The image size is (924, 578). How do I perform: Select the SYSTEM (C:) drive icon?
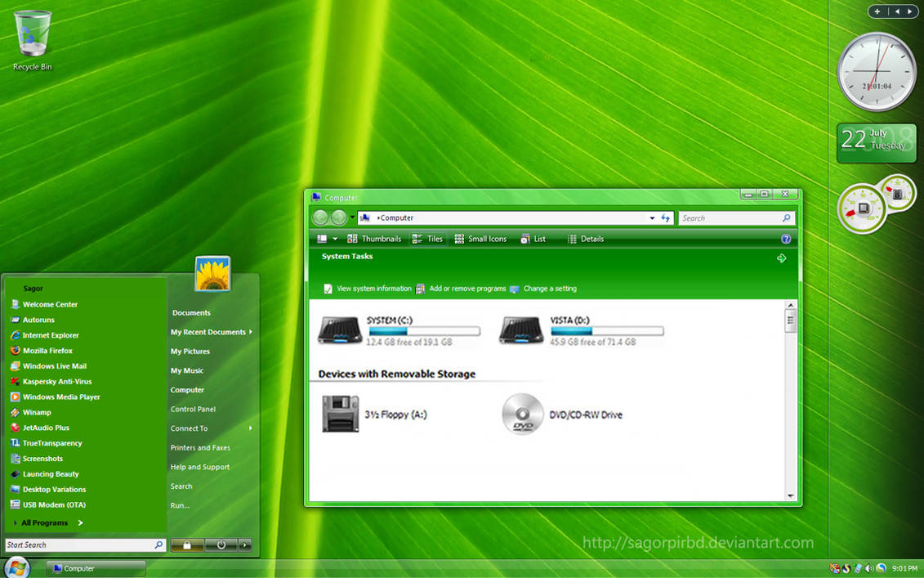(341, 330)
